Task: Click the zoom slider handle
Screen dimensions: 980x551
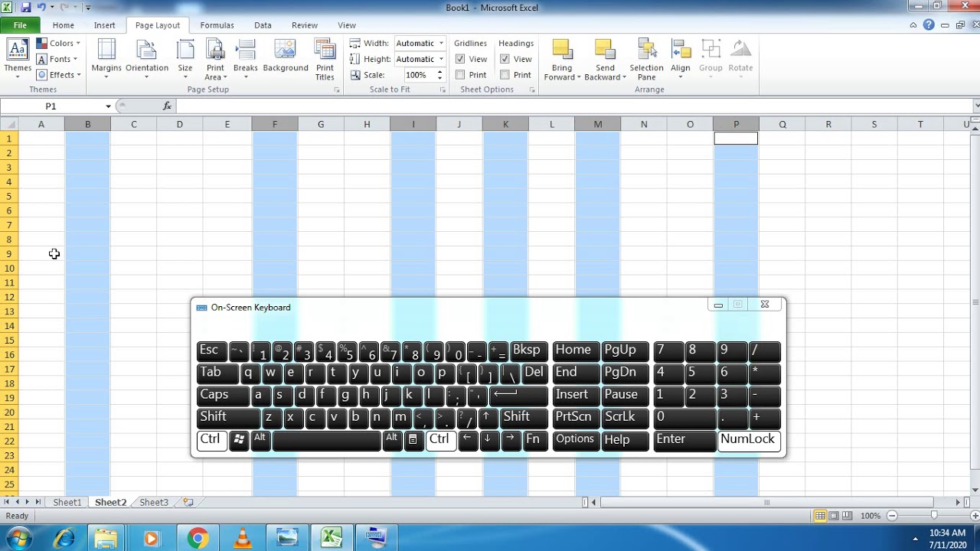Action: coord(933,516)
